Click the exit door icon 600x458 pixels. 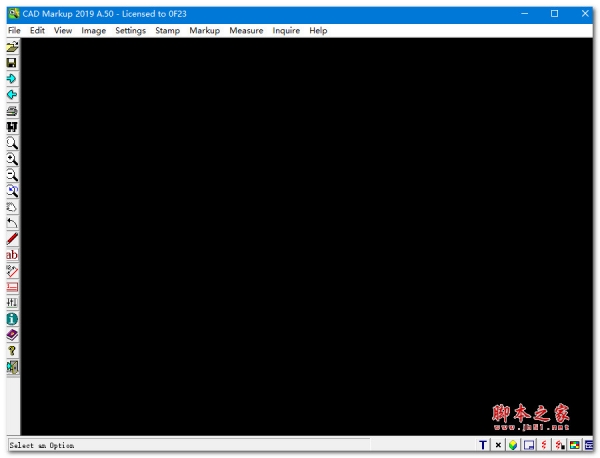(x=12, y=367)
